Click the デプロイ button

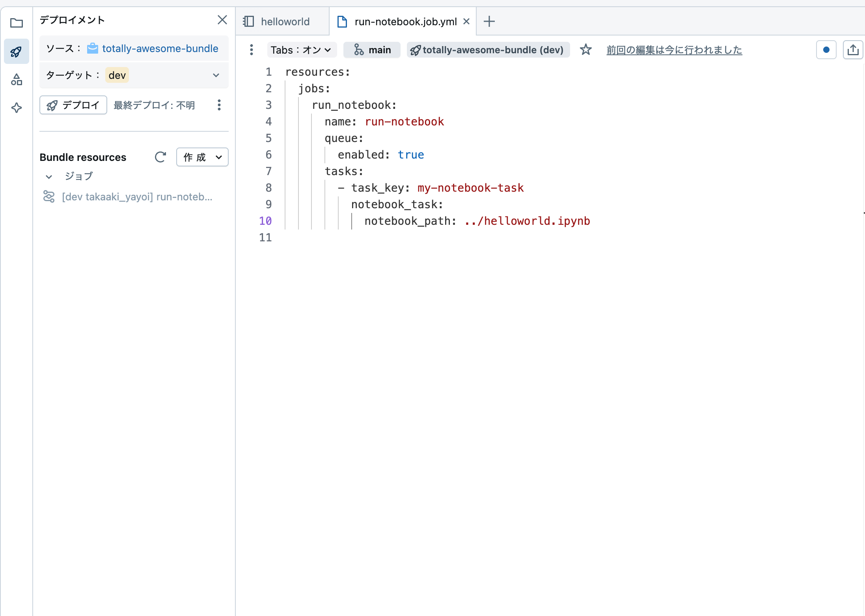(x=73, y=105)
